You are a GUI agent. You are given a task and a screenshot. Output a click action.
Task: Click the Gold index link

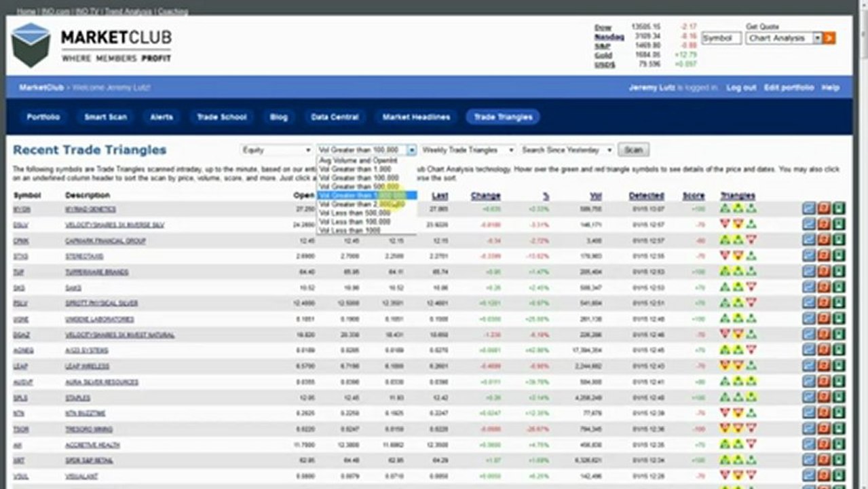(603, 54)
